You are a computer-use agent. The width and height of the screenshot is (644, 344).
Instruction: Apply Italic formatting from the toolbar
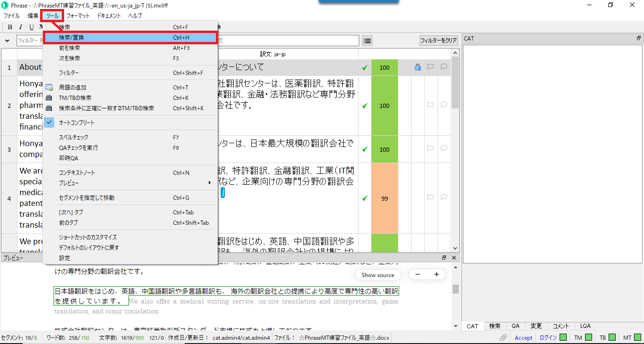pos(21,27)
